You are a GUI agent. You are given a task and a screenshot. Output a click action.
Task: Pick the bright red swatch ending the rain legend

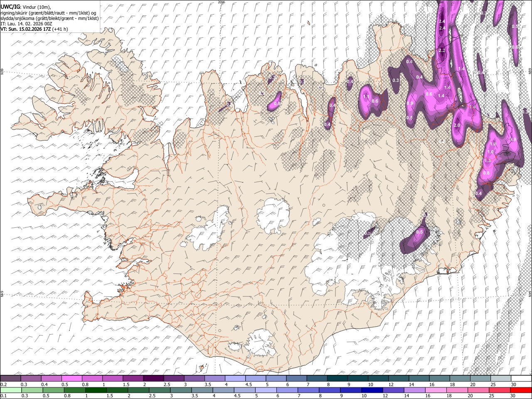tap(521, 390)
